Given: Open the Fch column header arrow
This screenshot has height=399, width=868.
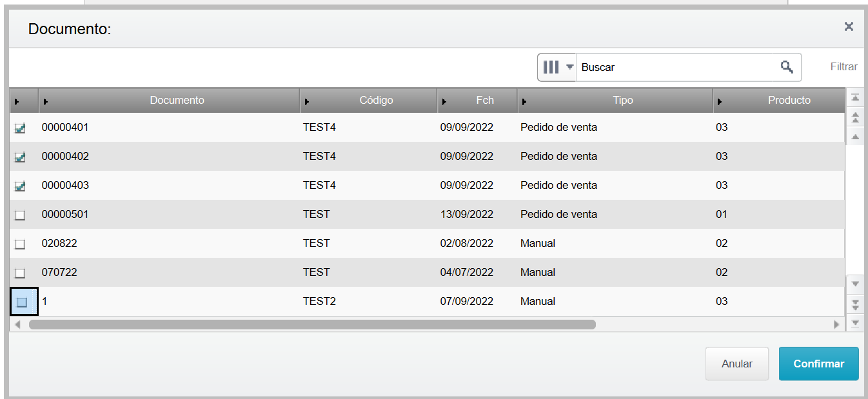Looking at the screenshot, I should tap(444, 102).
